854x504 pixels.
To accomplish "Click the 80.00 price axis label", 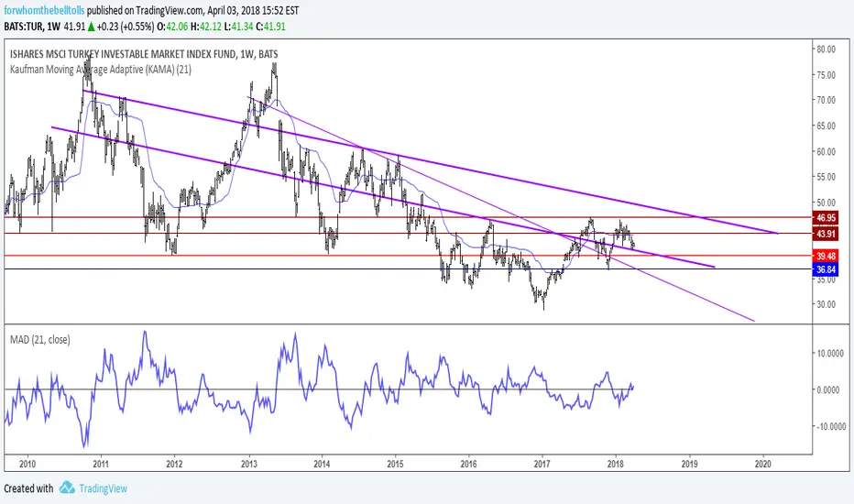I will point(826,49).
